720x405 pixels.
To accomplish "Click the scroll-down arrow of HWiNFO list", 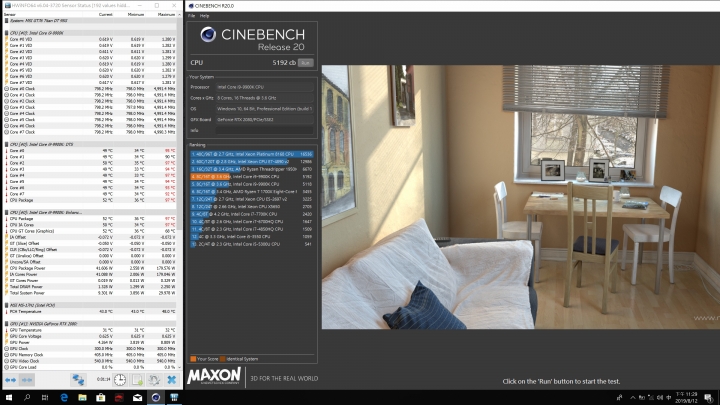I will click(x=180, y=367).
